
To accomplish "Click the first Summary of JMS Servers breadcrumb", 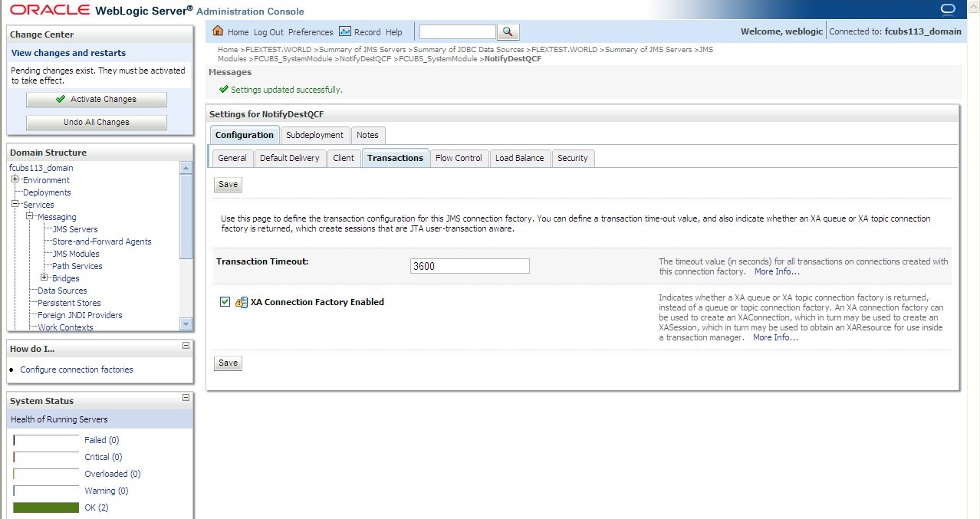I will coord(362,50).
